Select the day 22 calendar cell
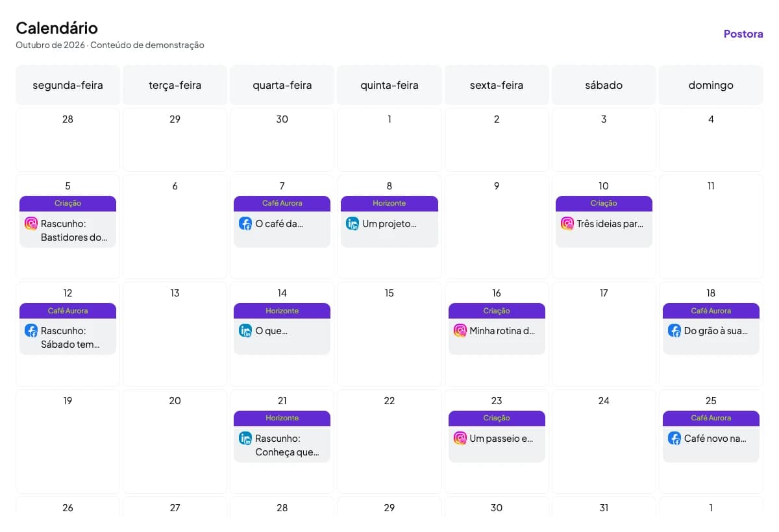 click(389, 441)
